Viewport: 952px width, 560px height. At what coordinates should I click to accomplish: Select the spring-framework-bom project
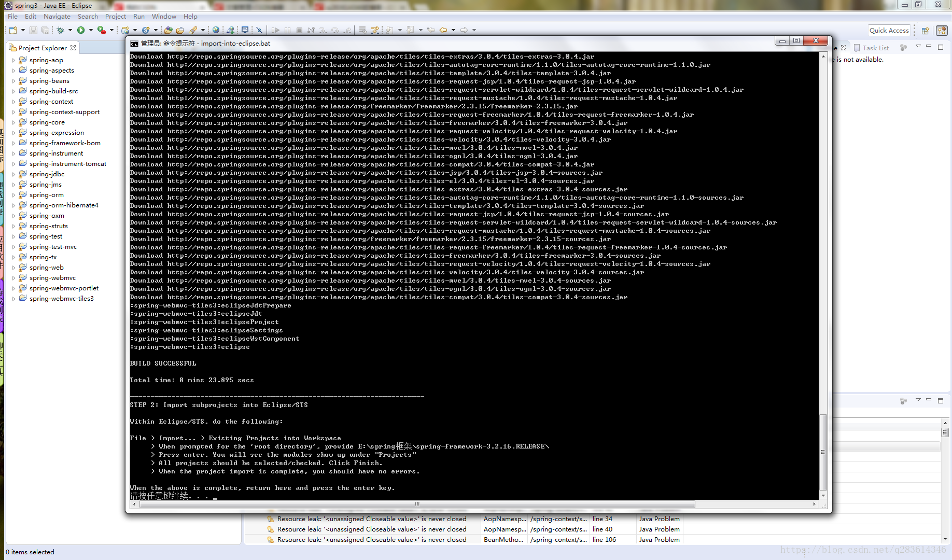click(65, 143)
